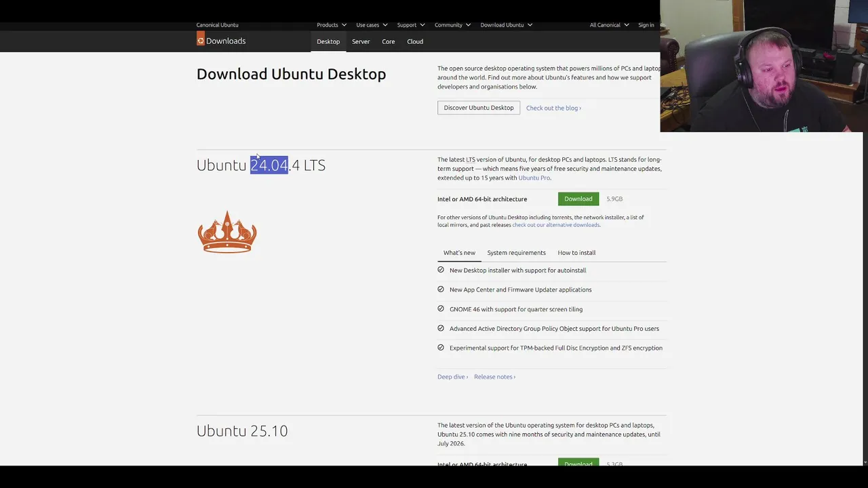Image resolution: width=868 pixels, height=488 pixels.
Task: Click the webcam overlay video
Action: tap(764, 66)
